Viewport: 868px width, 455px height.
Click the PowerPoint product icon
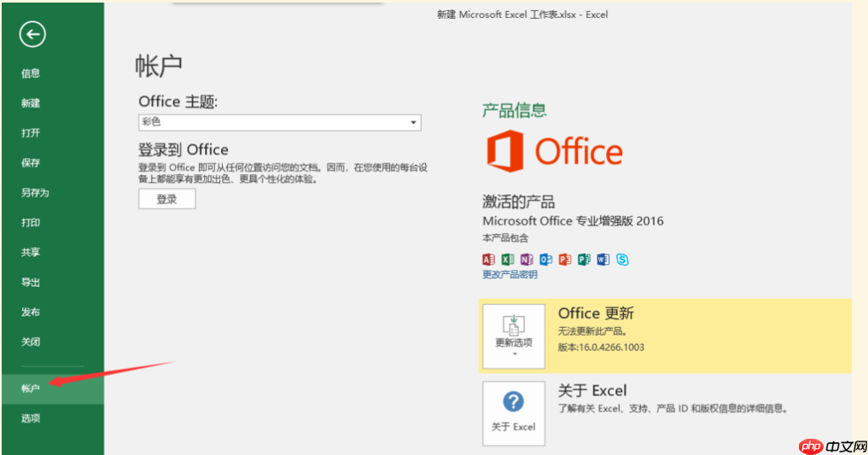[565, 260]
